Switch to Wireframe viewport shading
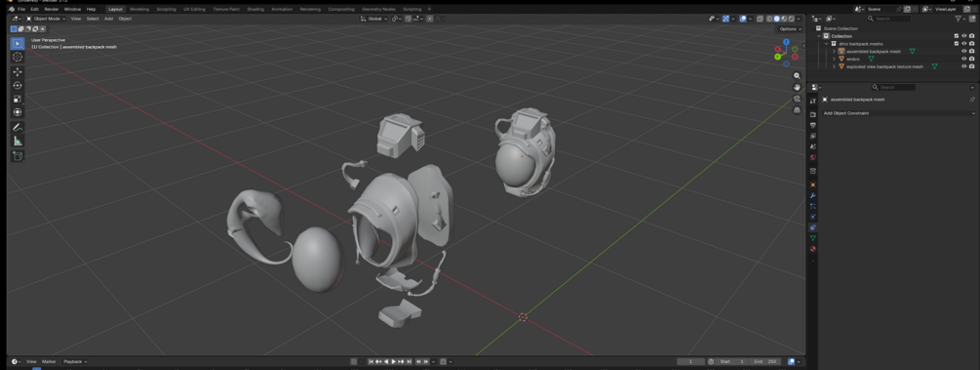980x370 pixels. click(770, 19)
